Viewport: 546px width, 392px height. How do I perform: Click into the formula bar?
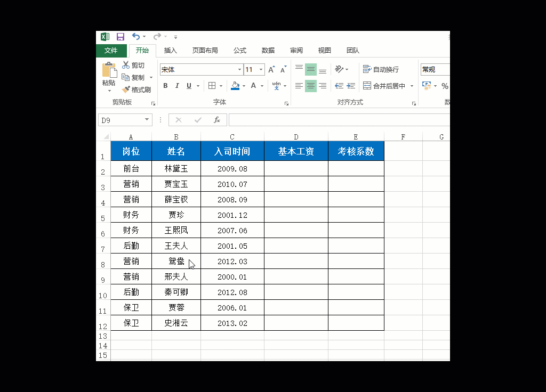pos(339,120)
